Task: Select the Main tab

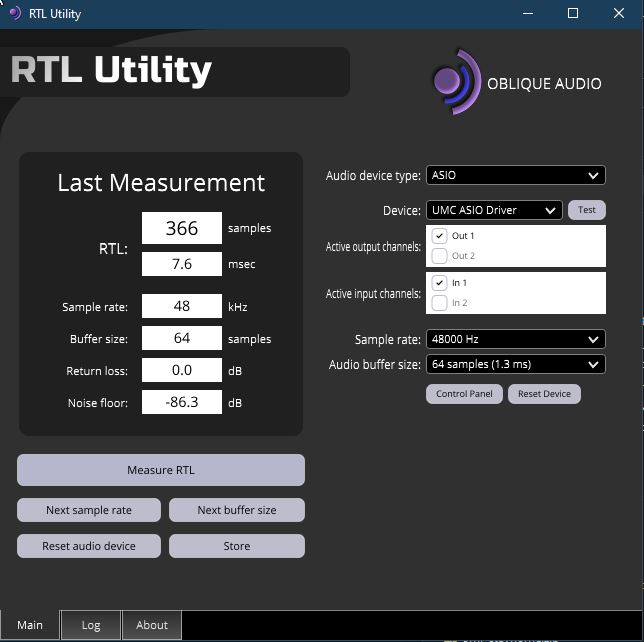Action: tap(30, 625)
